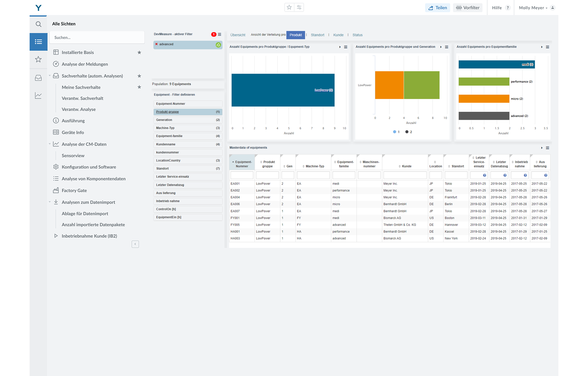588x376 pixels.
Task: Collapse sidebar using the left arrow button
Action: (x=135, y=244)
